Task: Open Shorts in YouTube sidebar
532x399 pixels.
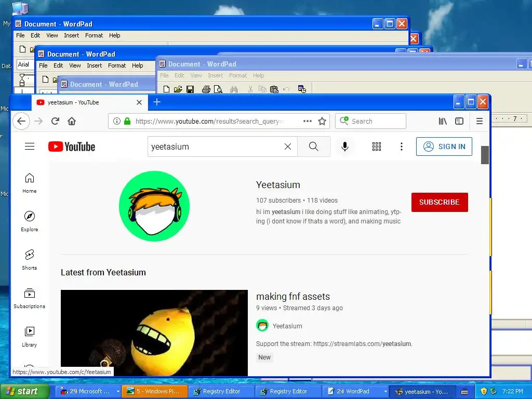Action: click(30, 260)
